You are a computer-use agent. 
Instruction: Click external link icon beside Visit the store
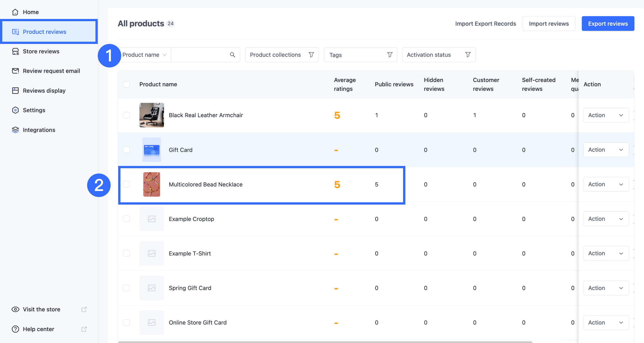tap(84, 309)
